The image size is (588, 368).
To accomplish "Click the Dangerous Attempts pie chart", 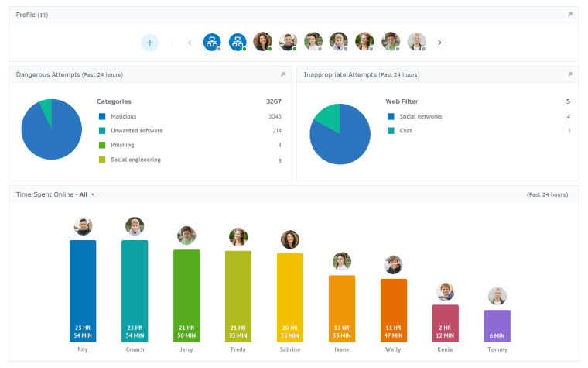I will [52, 129].
